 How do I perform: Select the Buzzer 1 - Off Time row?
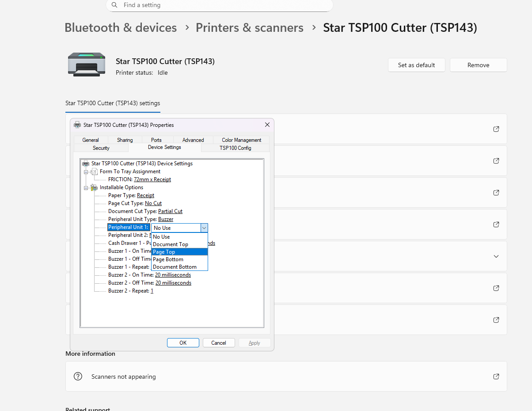coord(129,259)
